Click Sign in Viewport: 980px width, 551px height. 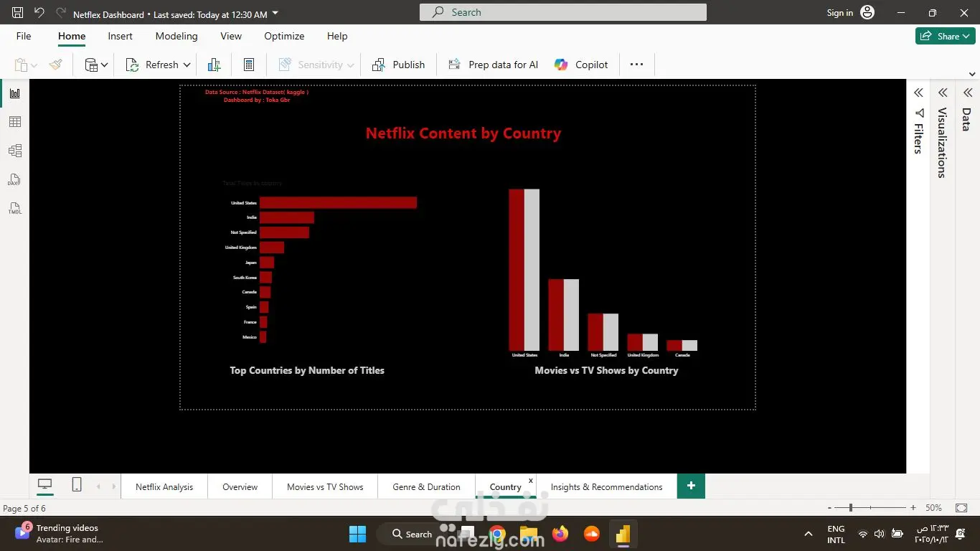tap(839, 12)
